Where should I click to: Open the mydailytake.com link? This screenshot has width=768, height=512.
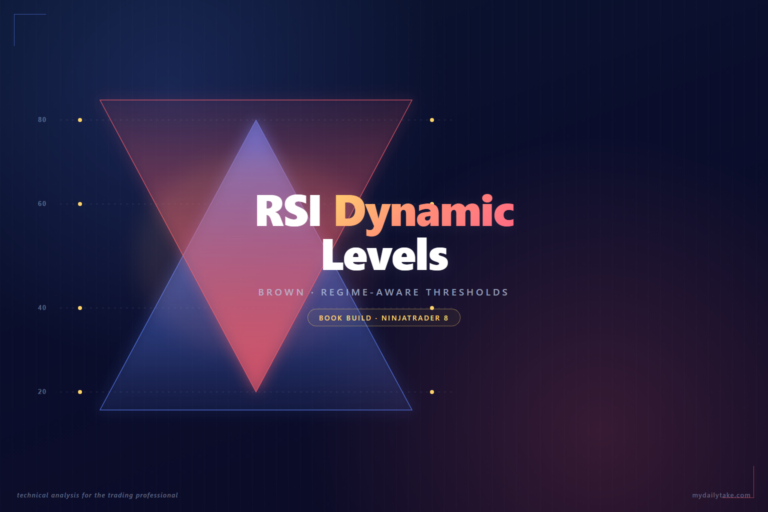coord(721,495)
